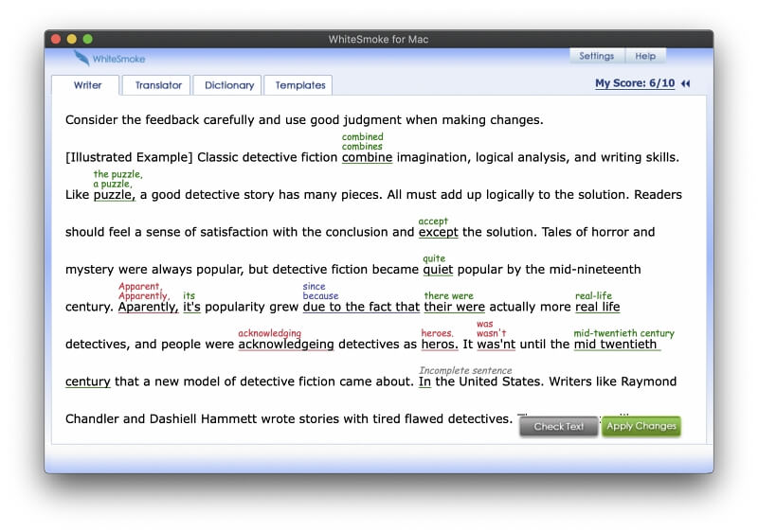Choose the suggestion 'combined'
758x532 pixels.
click(x=362, y=136)
